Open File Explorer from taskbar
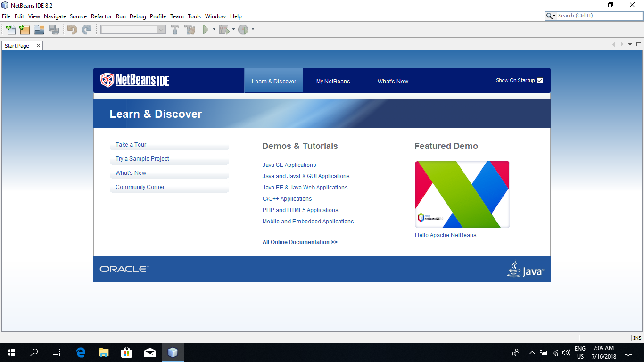 [x=104, y=352]
